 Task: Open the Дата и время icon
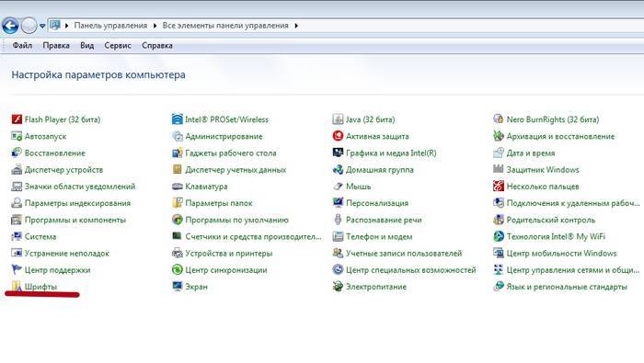click(x=499, y=153)
